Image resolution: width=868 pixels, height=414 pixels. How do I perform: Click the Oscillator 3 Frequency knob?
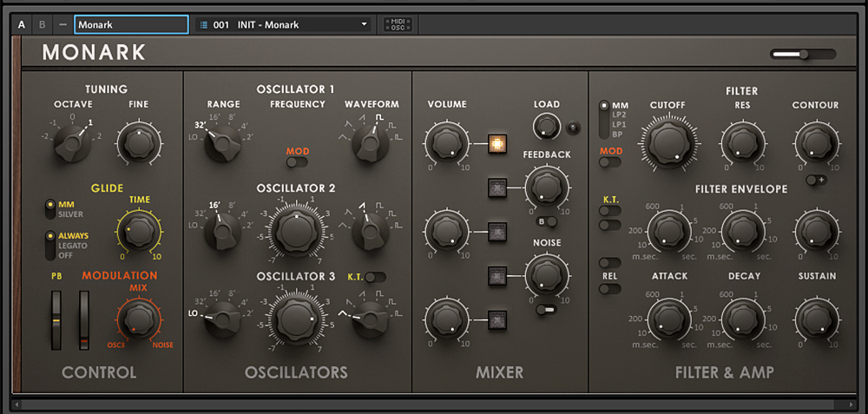[x=297, y=319]
